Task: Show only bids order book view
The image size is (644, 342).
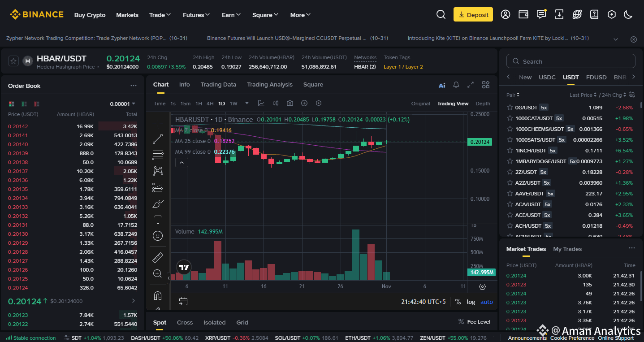Action: (x=24, y=104)
